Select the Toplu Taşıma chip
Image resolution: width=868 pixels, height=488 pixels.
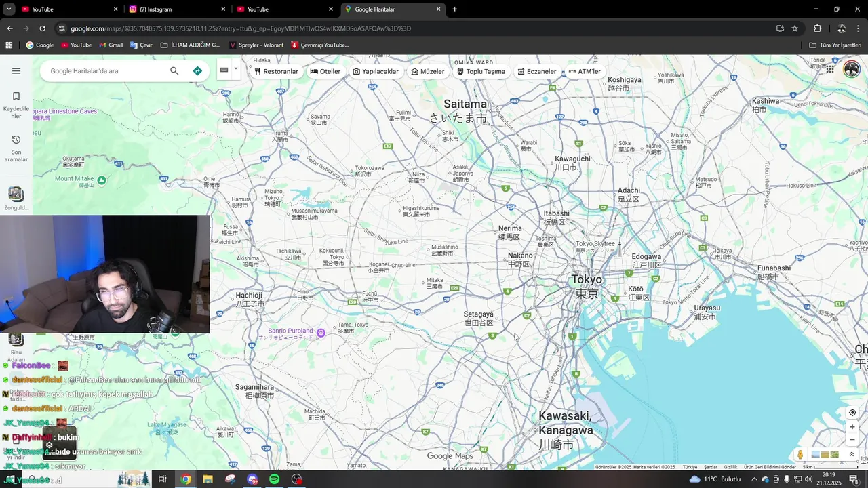[481, 71]
